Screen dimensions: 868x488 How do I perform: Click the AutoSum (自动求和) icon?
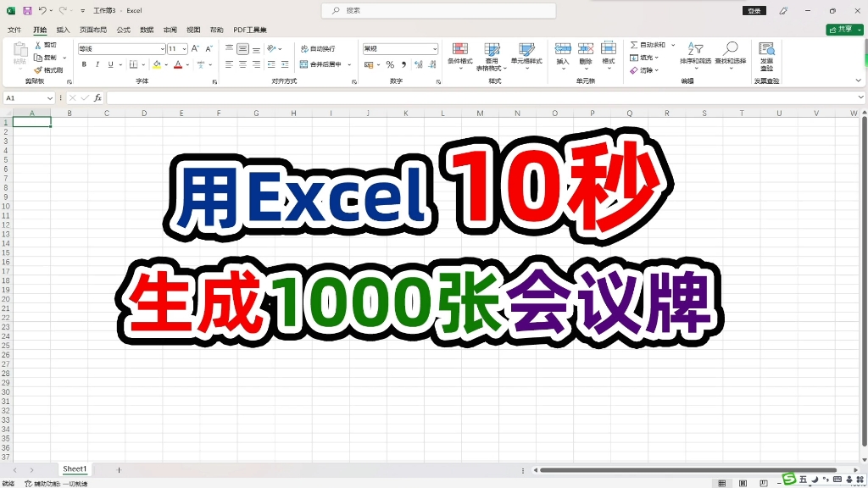point(633,46)
